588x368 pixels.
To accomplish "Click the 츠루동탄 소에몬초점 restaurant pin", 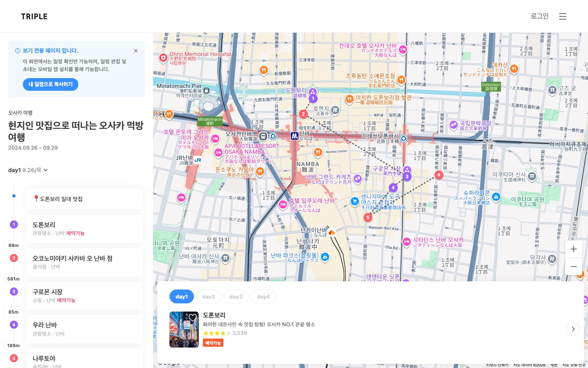I will pyautogui.click(x=401, y=80).
